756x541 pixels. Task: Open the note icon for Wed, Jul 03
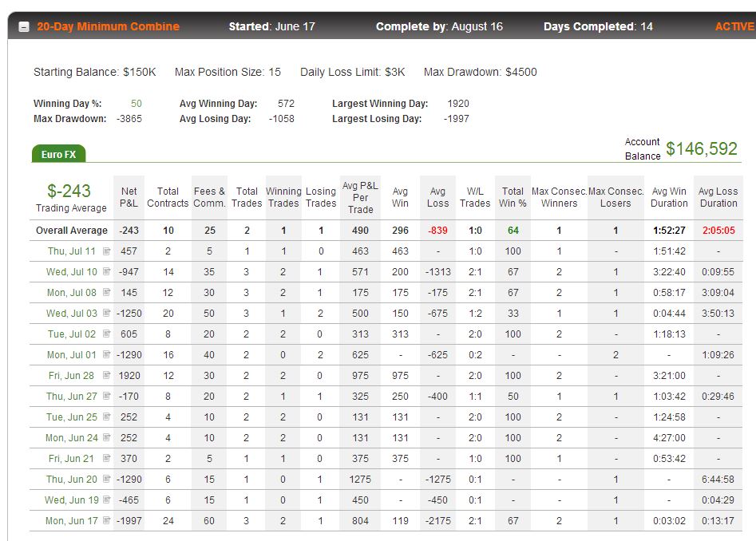106,313
